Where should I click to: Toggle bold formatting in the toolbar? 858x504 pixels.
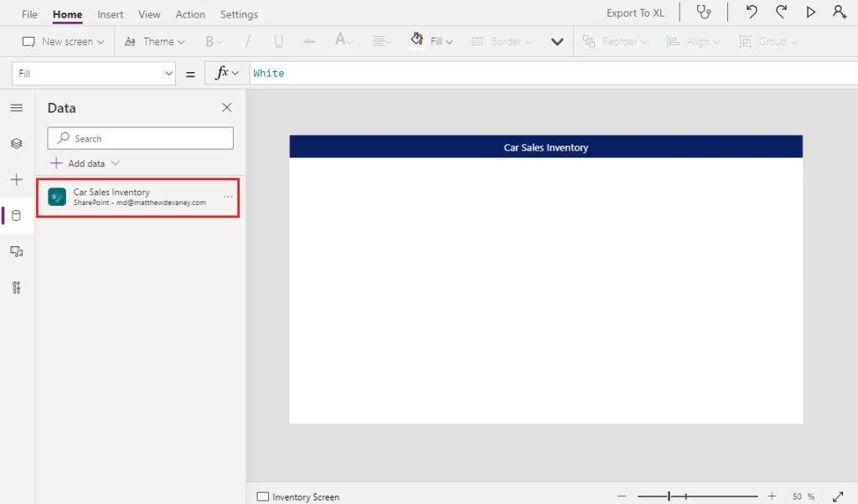212,40
